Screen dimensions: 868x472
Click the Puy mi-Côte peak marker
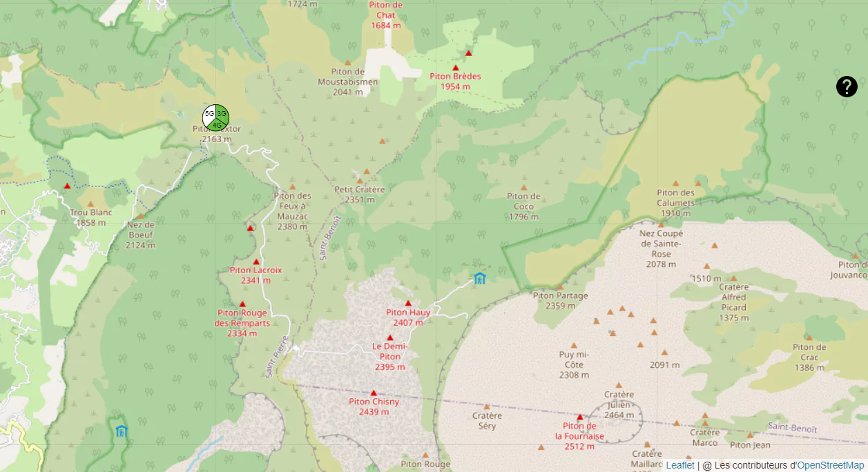point(573,346)
